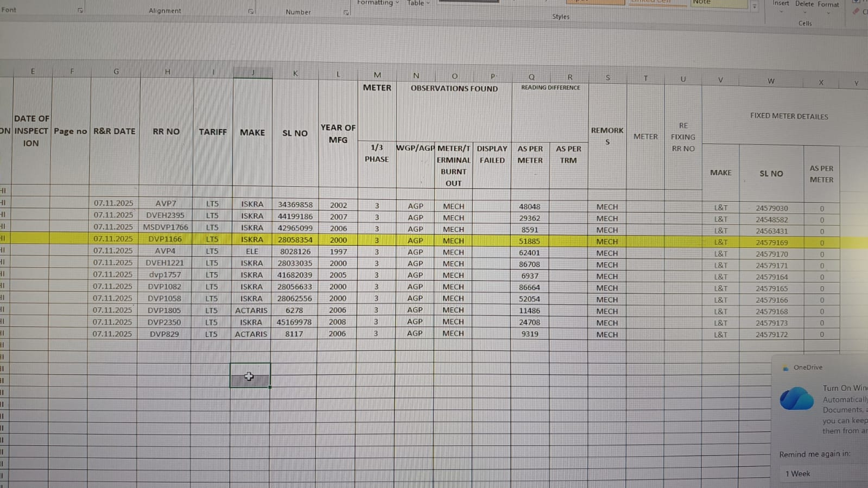Viewport: 868px width, 488px height.
Task: Select column S header
Action: [607, 78]
